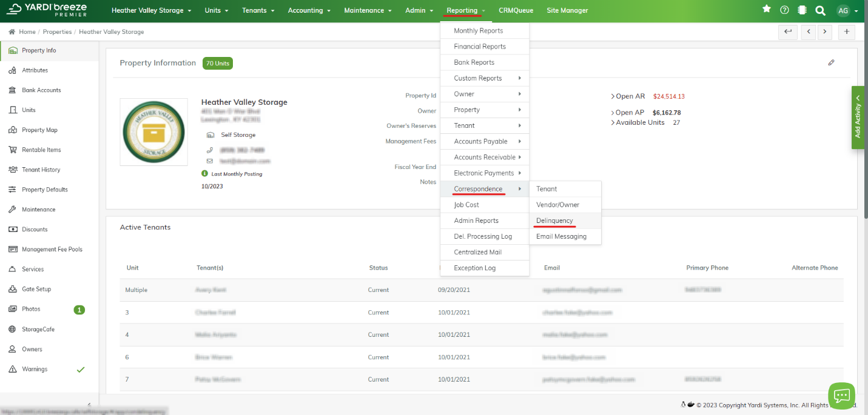Click the plus add button
The width and height of the screenshot is (868, 415).
pos(847,32)
